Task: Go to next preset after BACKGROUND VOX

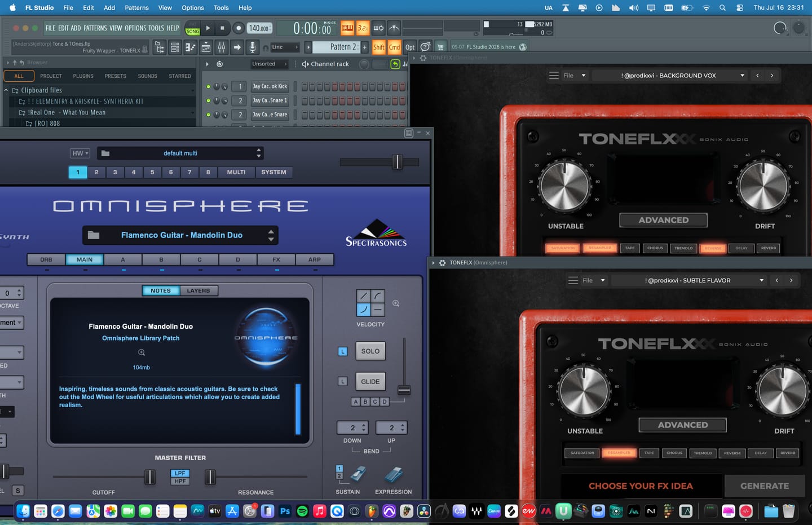Action: 772,76
